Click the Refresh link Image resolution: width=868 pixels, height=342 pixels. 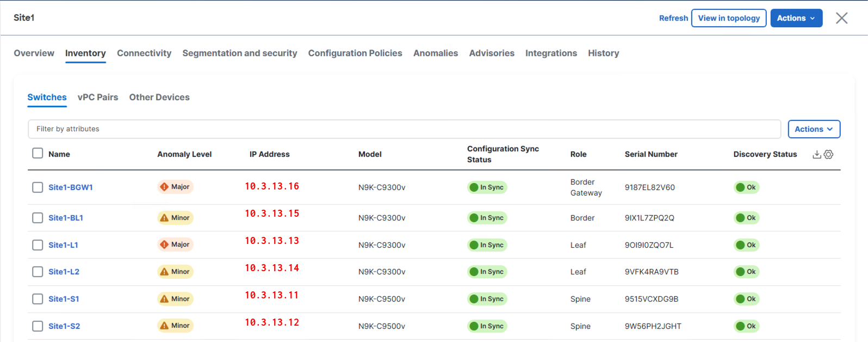tap(673, 18)
